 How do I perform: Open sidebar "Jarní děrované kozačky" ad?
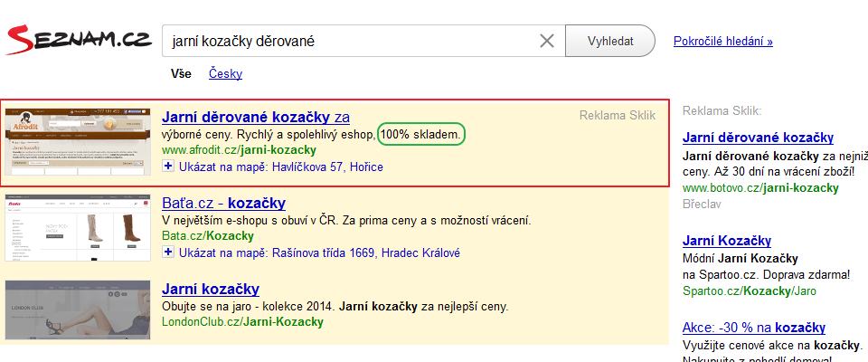tap(758, 138)
